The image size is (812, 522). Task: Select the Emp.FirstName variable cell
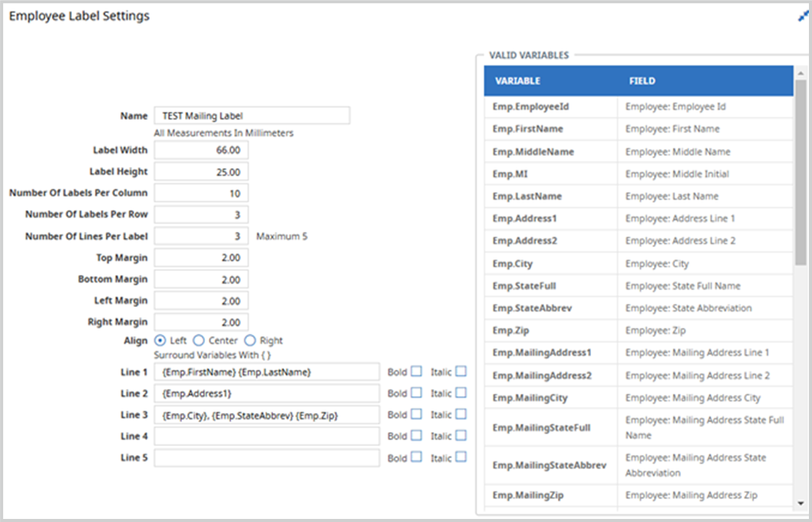[551, 129]
